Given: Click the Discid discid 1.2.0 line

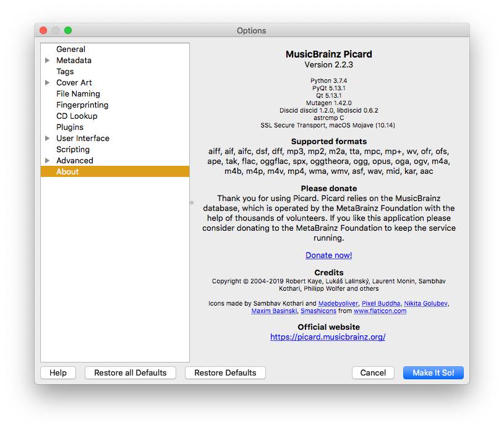Looking at the screenshot, I should (x=328, y=110).
